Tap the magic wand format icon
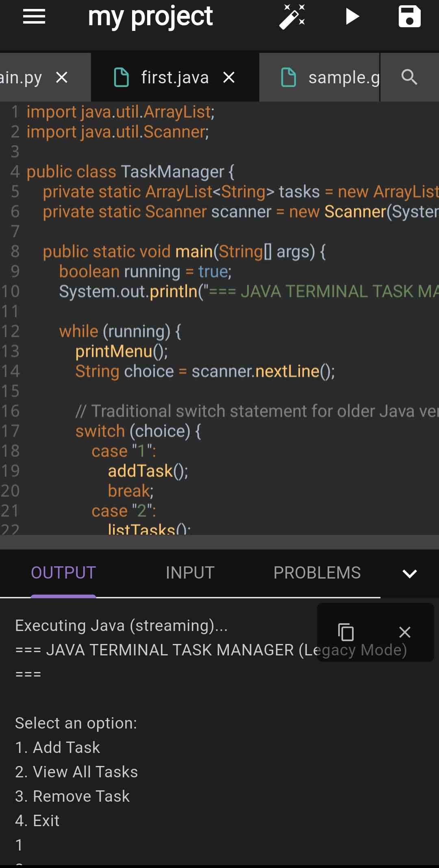The image size is (439, 868). [292, 17]
